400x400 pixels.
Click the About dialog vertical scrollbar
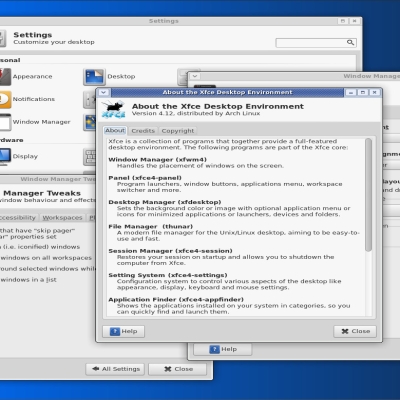368,195
